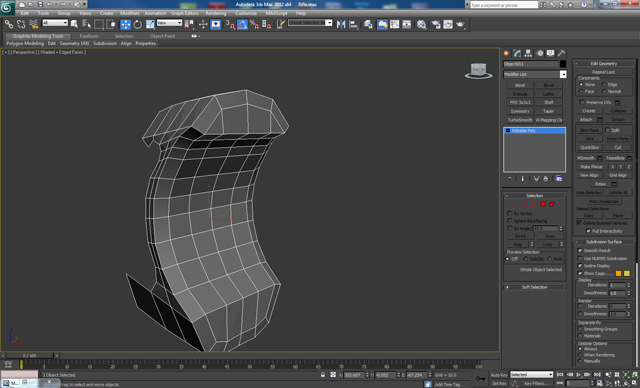Switch to the Motion command panel tab
Image resolution: width=640 pixels, height=388 pixels.
pyautogui.click(x=540, y=53)
